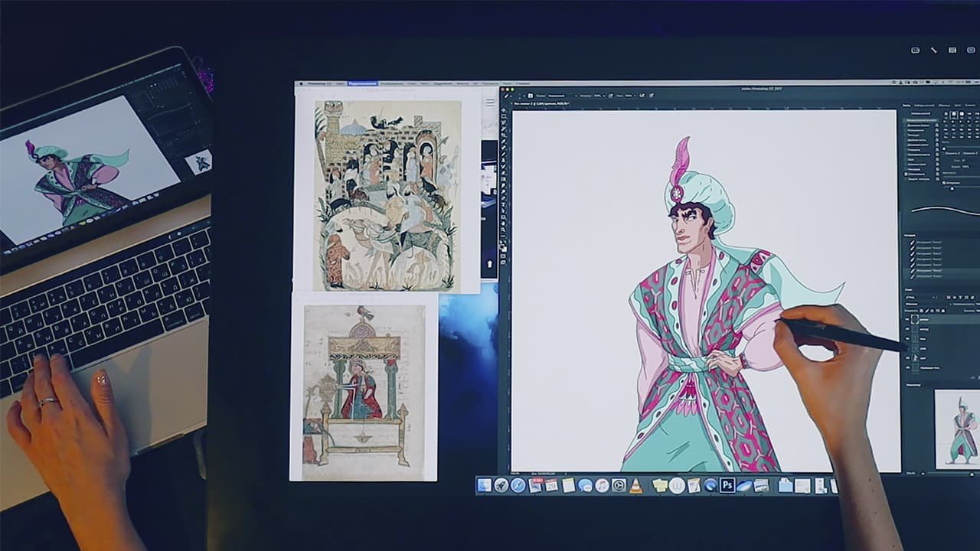Viewport: 980px width, 551px height.
Task: Toggle pen pressure for opacity in the options bar
Action: 610,96
